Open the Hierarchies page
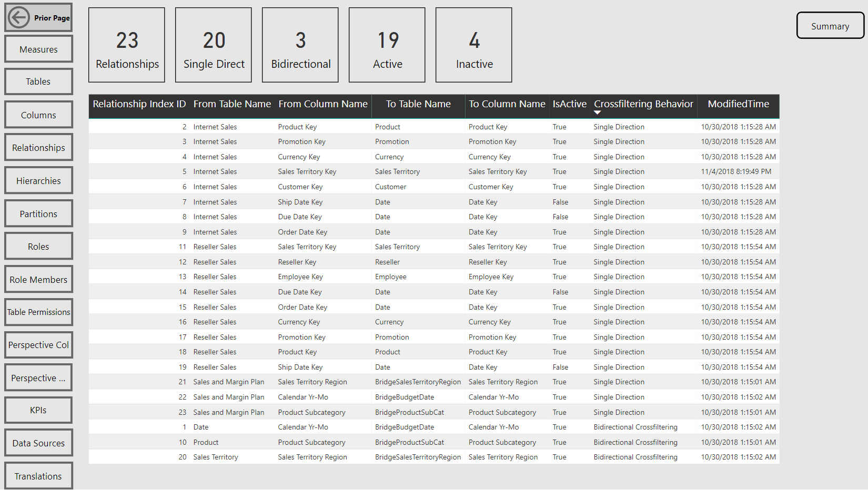 pos(38,180)
